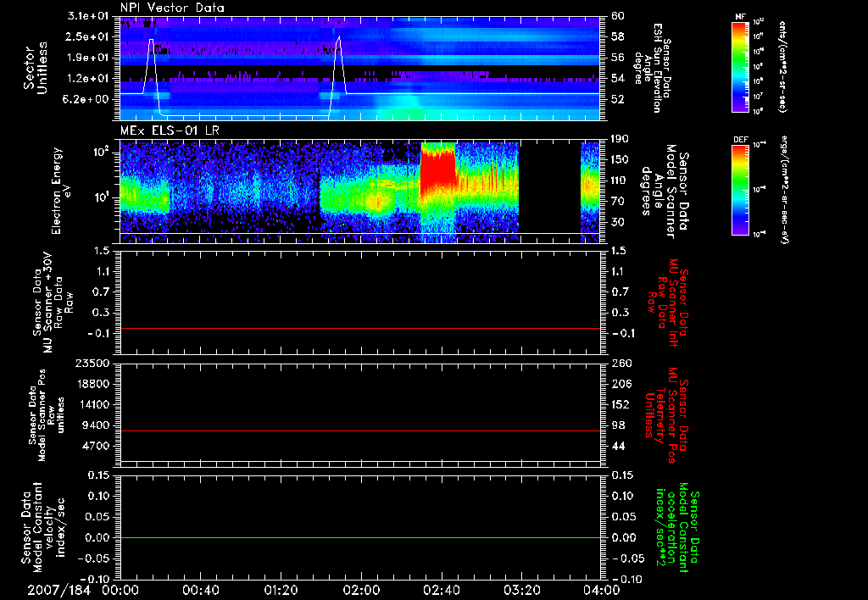This screenshot has width=868, height=600.
Task: Click the '9400' scanner position axis value
Action: 97,425
